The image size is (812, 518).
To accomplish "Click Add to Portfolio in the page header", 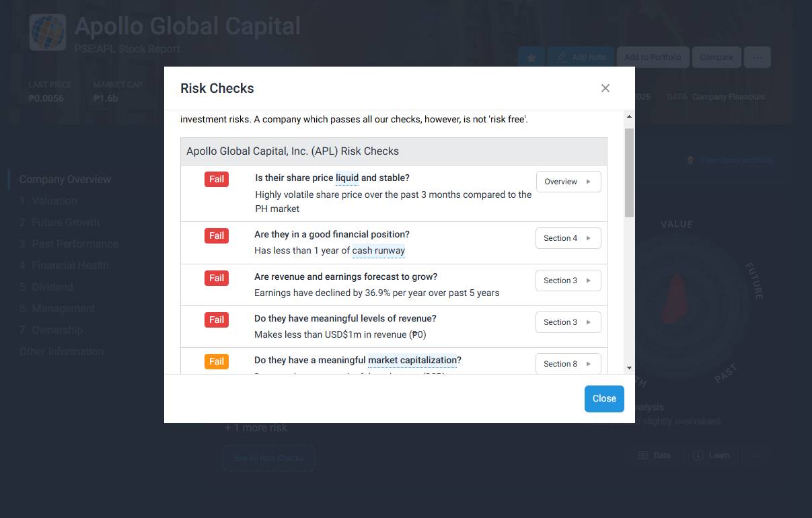I will [x=653, y=57].
